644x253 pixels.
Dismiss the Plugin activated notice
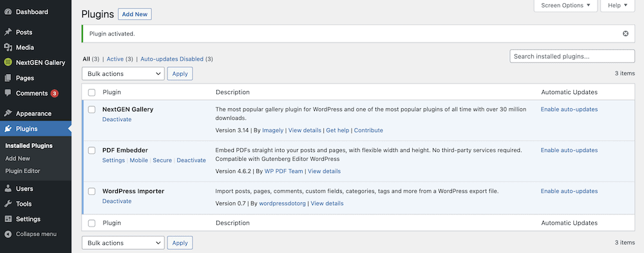pyautogui.click(x=625, y=33)
